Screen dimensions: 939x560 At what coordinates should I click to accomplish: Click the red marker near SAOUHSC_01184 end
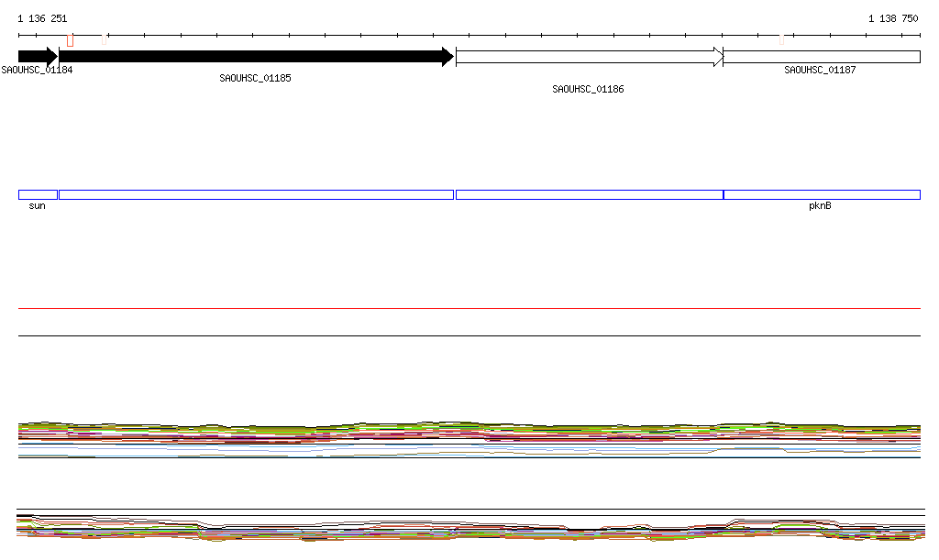[70, 40]
